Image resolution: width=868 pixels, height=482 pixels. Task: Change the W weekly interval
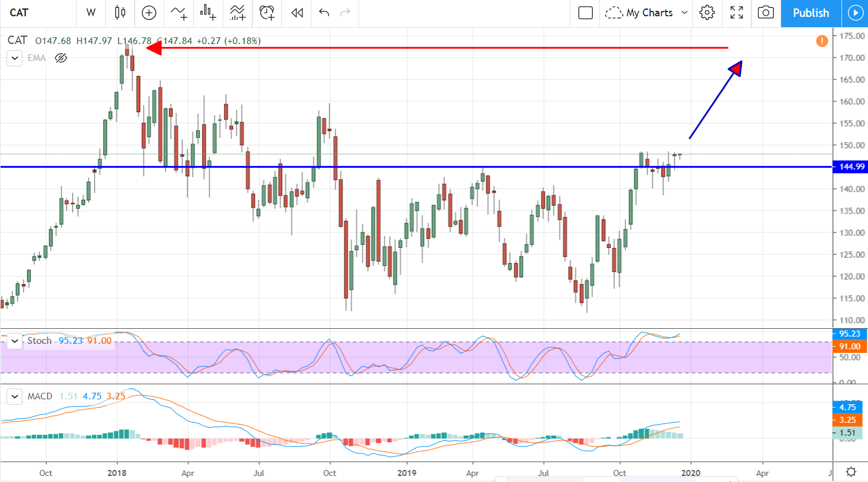coord(91,13)
